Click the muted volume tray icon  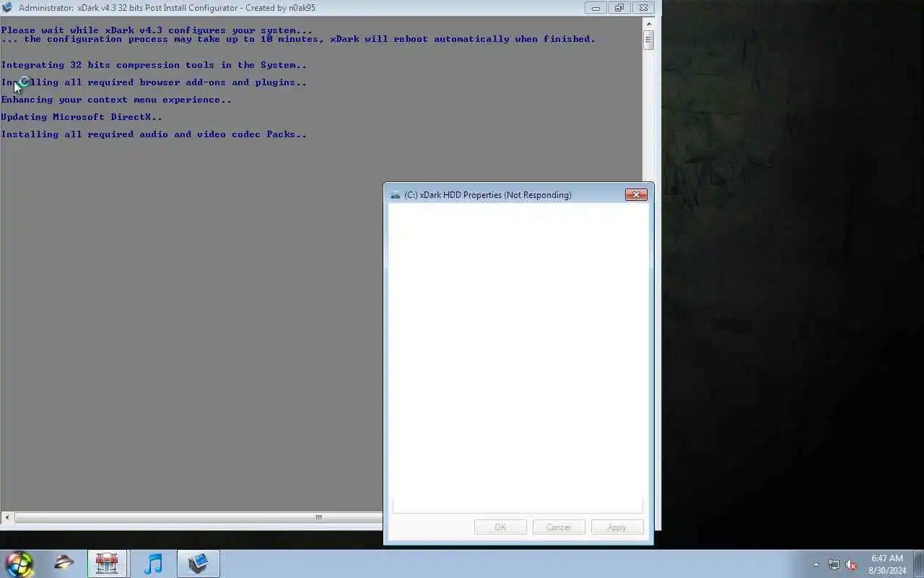click(851, 565)
